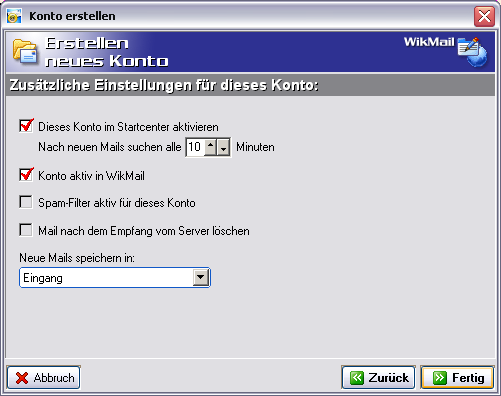Click the 'Zusätzliche Einstellungen für dieses Konto:' heading
The image size is (501, 396).
164,85
